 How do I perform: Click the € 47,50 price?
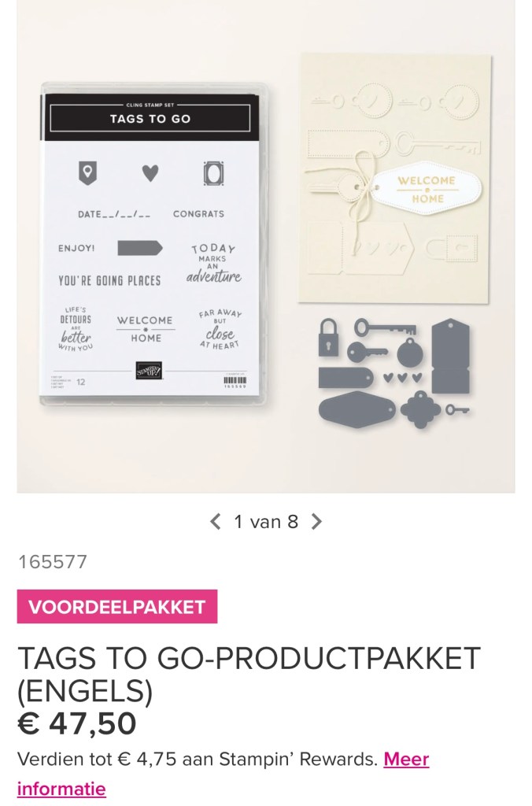pos(77,723)
